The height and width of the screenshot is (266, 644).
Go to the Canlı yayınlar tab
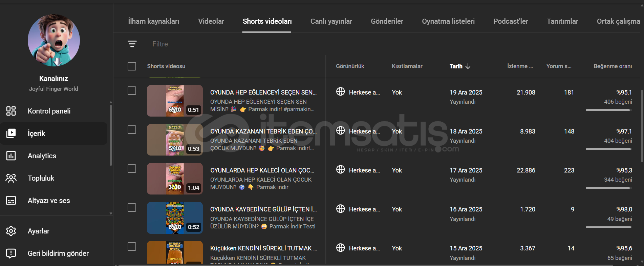click(x=331, y=21)
